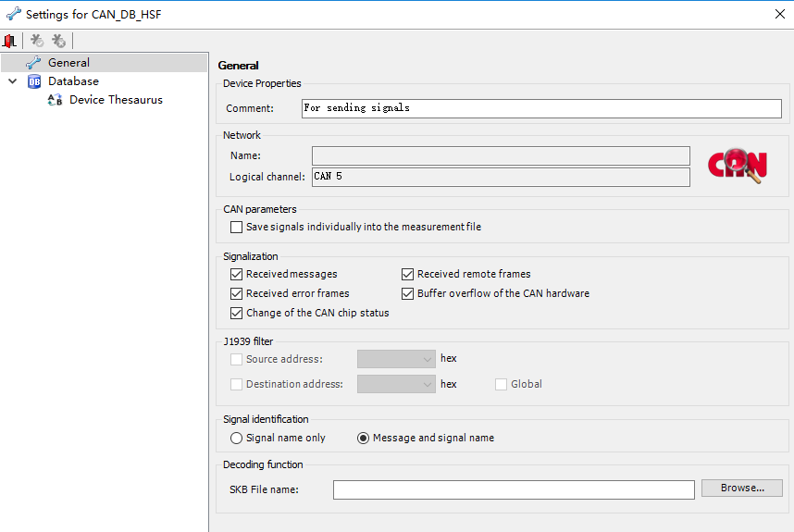Click the SKB File name input field
Screen dimensions: 794x532
point(514,489)
